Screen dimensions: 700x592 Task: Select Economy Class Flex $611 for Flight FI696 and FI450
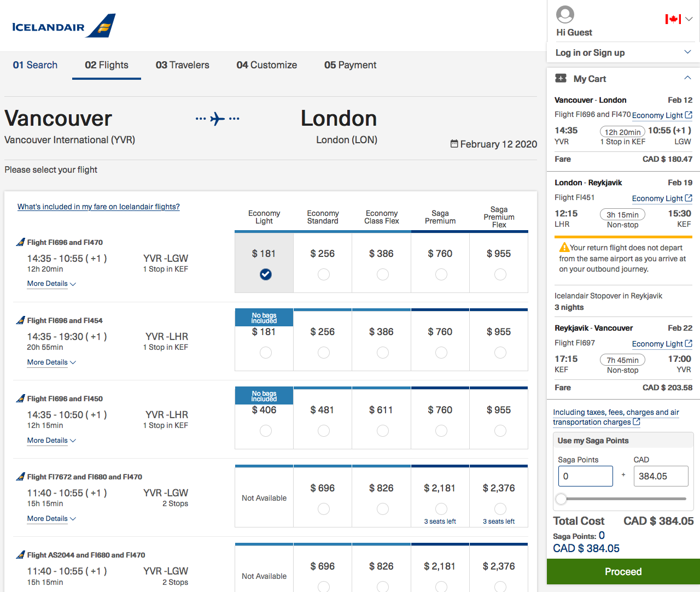click(382, 431)
